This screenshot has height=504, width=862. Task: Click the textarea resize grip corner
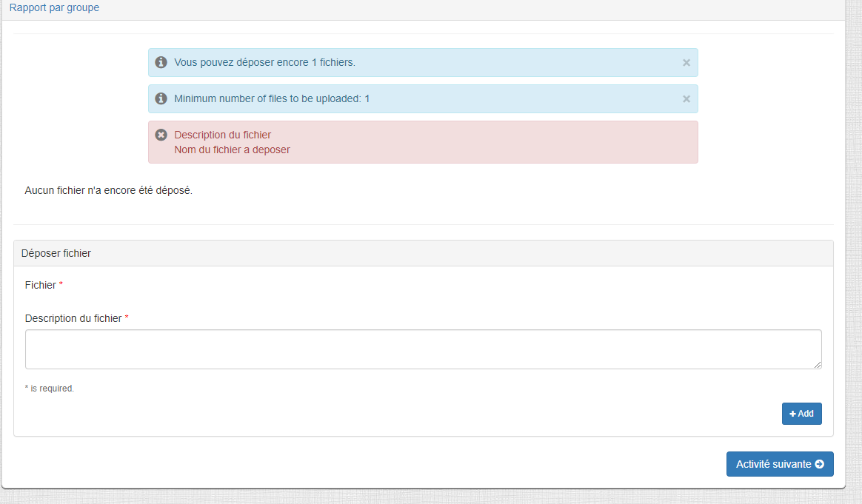click(x=818, y=364)
